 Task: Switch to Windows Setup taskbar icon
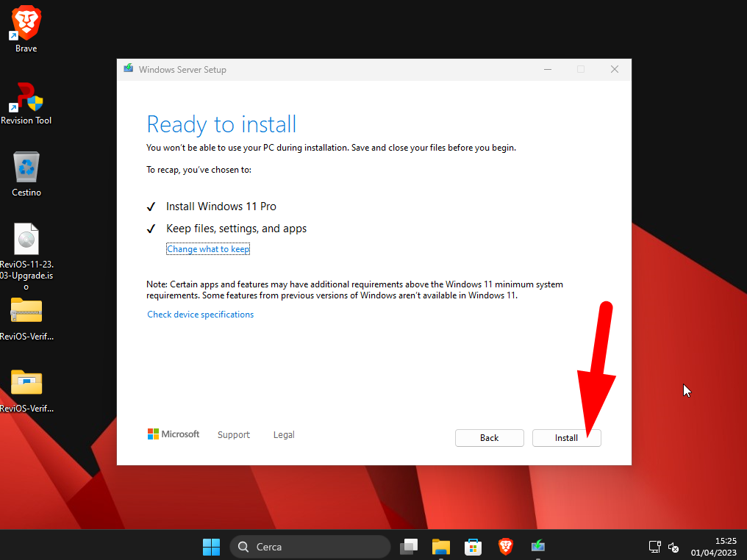tap(538, 547)
